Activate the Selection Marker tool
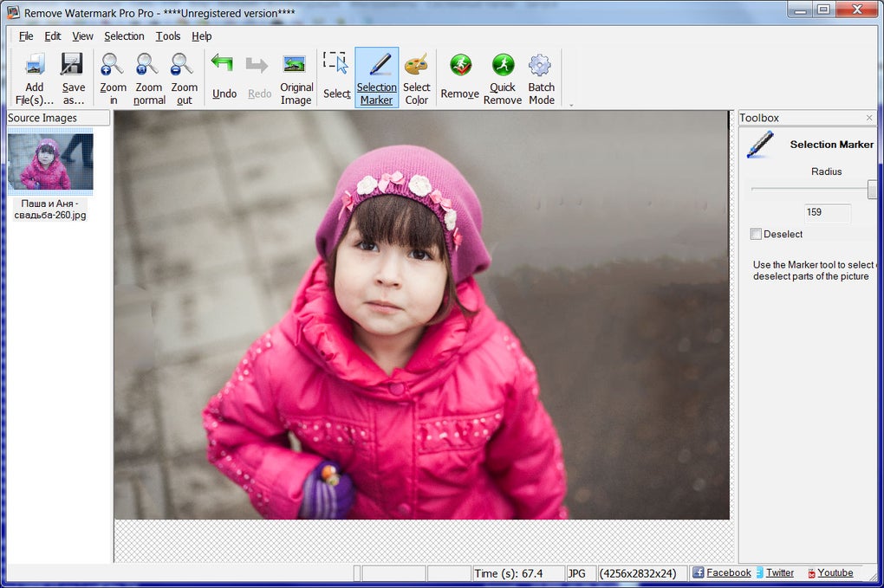This screenshot has width=884, height=588. coord(377,77)
